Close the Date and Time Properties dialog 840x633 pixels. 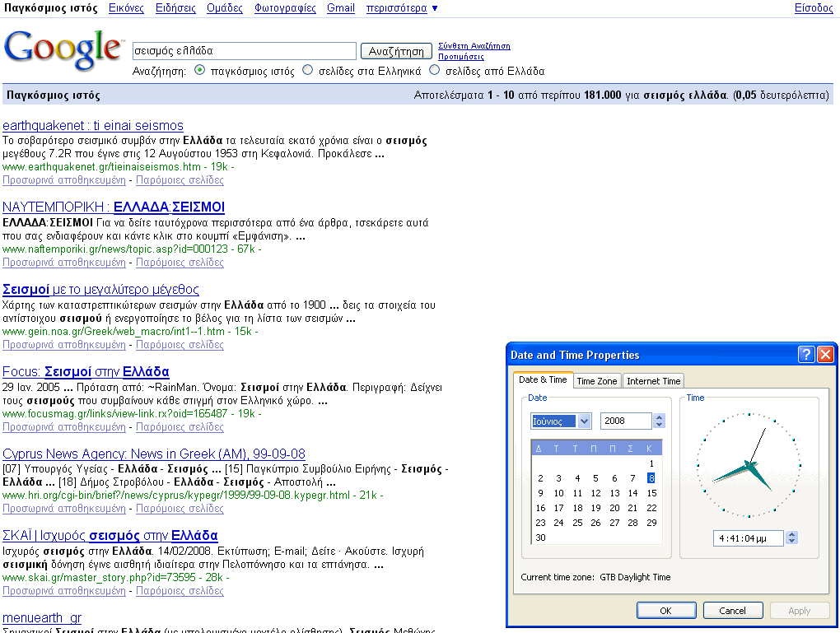tap(825, 354)
